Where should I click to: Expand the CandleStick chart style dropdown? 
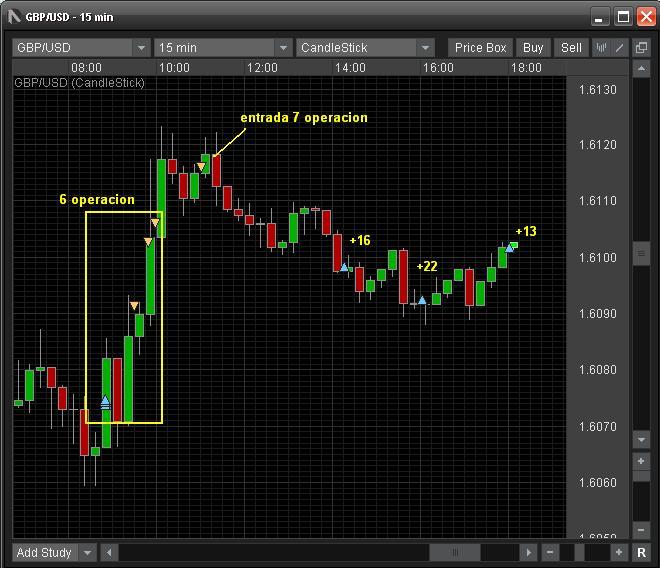425,47
